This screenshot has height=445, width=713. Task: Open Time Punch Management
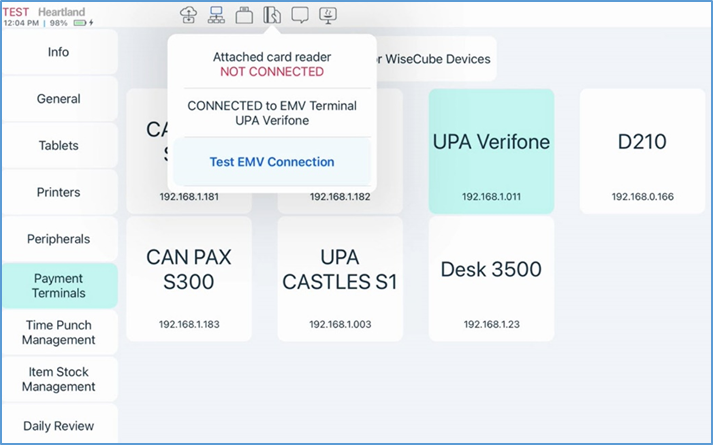[59, 332]
